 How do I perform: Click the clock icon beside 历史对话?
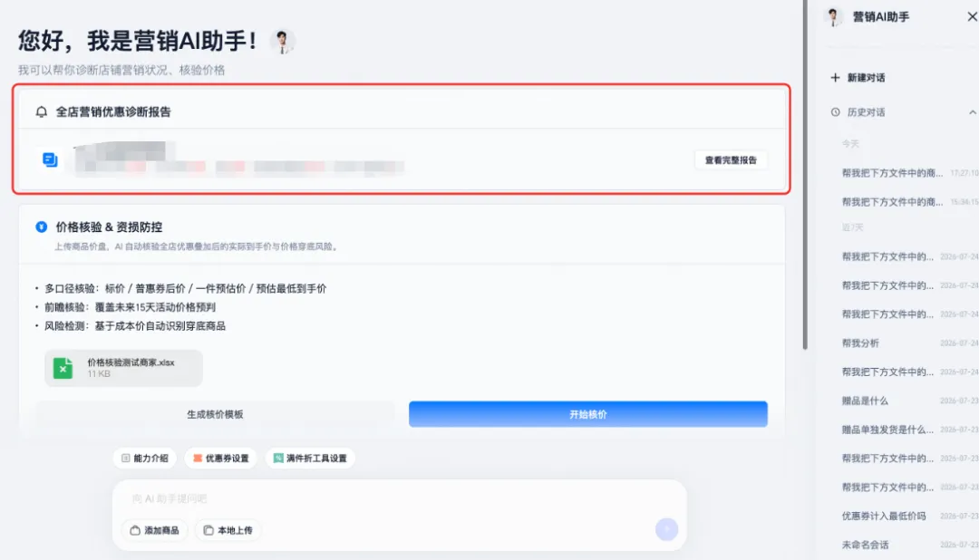(x=836, y=112)
